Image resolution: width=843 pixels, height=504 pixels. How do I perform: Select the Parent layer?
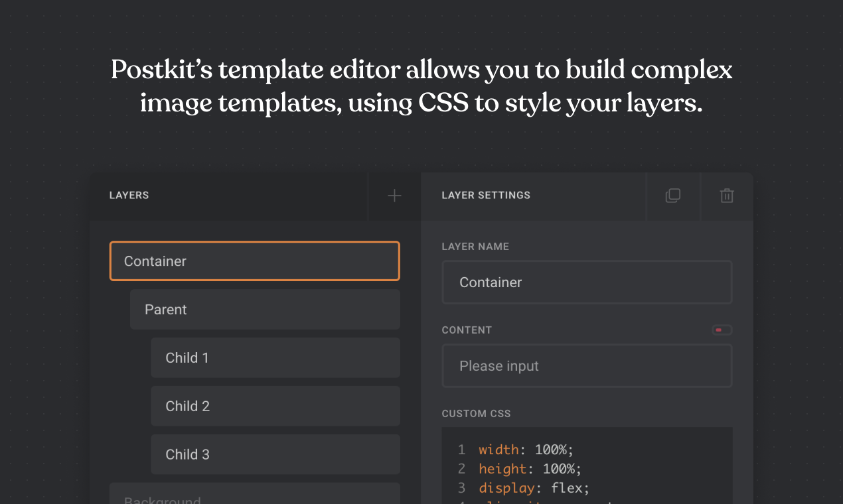pyautogui.click(x=265, y=310)
